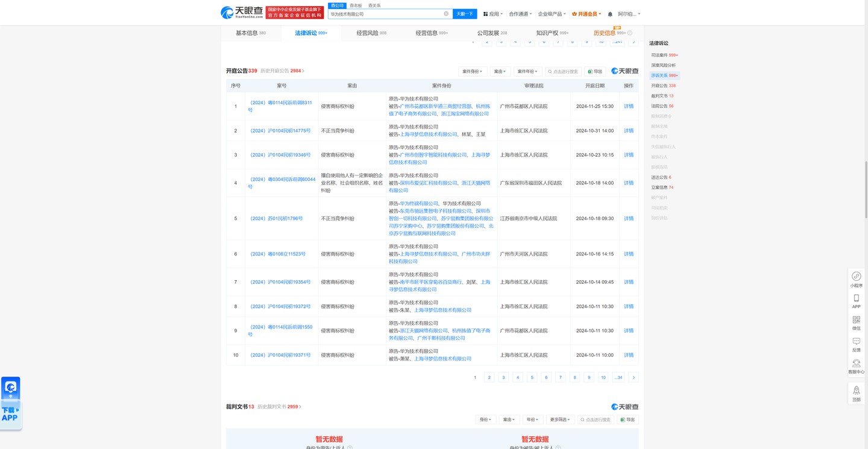Go to page 5 of 开庭公告
Viewport: 868px width, 449px height.
[x=532, y=377]
